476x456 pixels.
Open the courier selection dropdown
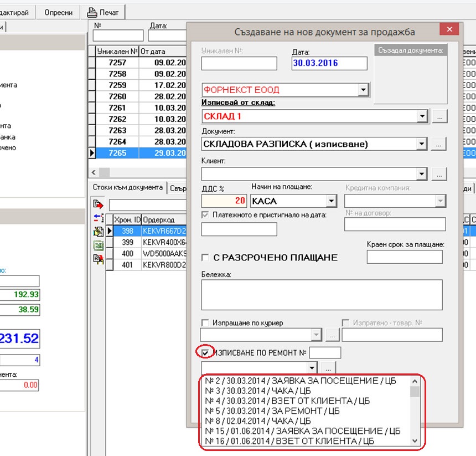(x=316, y=335)
